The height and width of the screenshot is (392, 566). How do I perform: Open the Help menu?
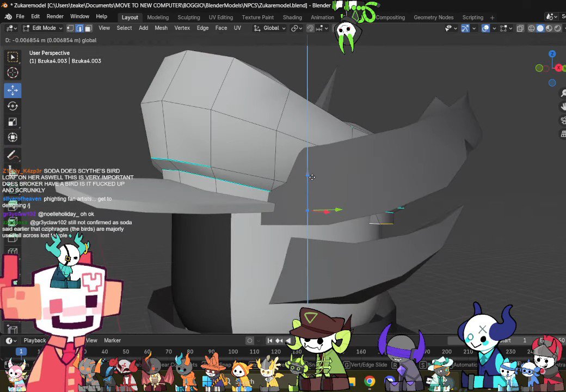click(101, 16)
